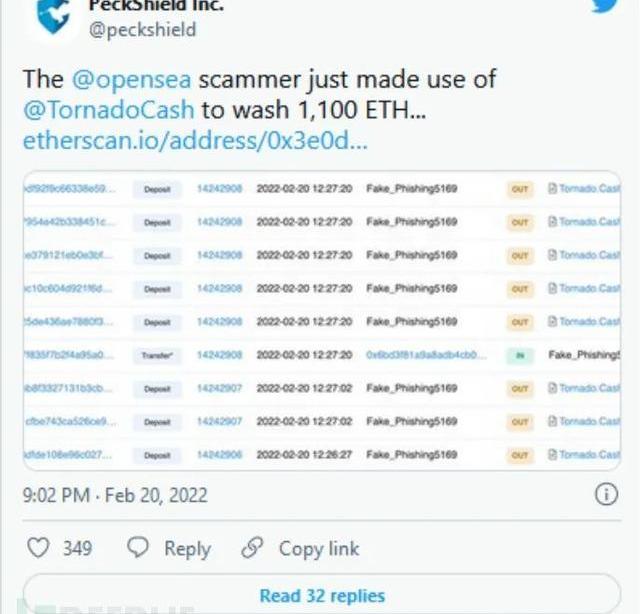The image size is (640, 614).
Task: Open the embedded transaction table image
Action: coord(321,321)
